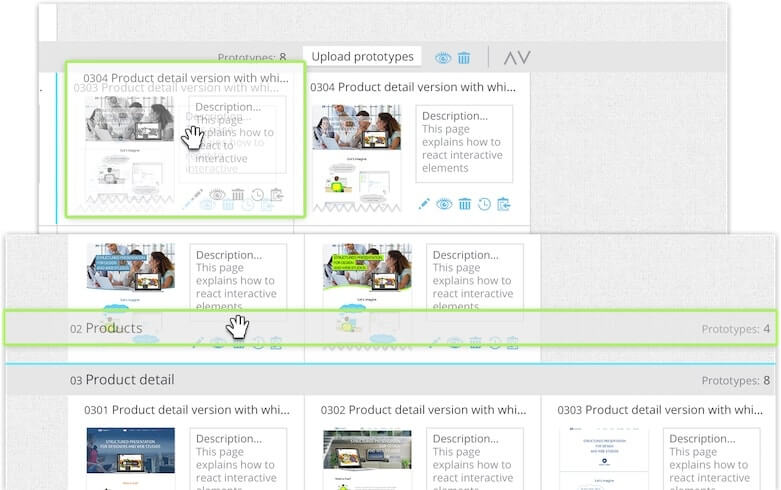Toggle eye visibility on right 0304 card
Screen dimensions: 781x490
pyautogui.click(x=444, y=203)
